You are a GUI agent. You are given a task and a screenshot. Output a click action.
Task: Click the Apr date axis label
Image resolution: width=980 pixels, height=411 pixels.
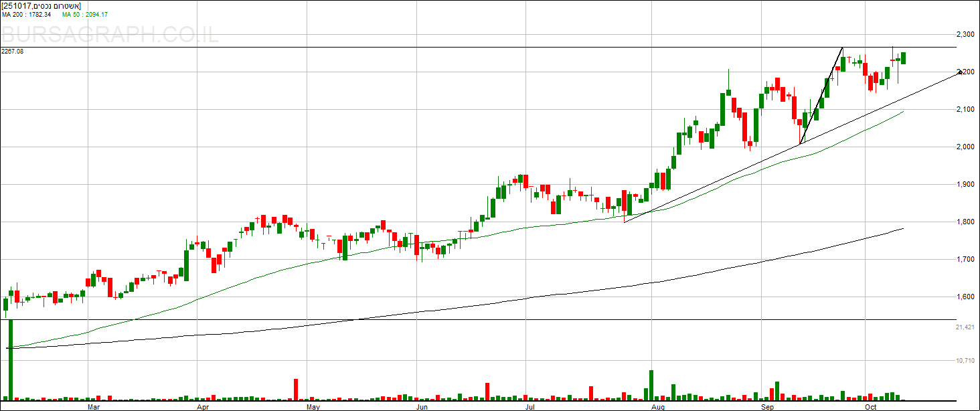(x=203, y=406)
